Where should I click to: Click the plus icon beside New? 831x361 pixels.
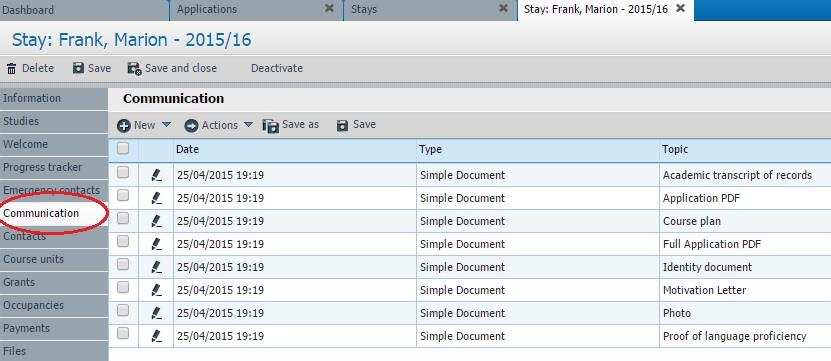coord(124,126)
